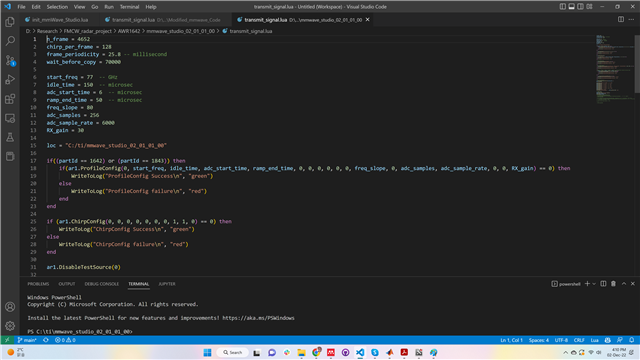Open the terminal launch profile dropdown

point(594,284)
